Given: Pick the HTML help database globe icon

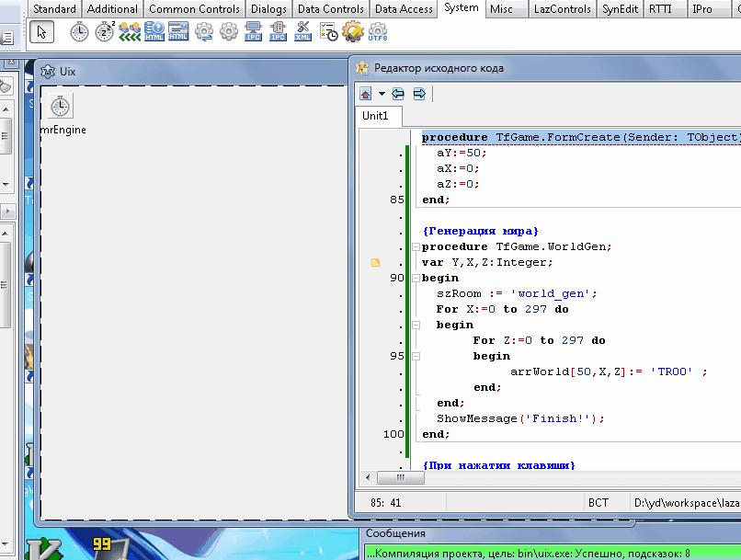Looking at the screenshot, I should point(154,32).
